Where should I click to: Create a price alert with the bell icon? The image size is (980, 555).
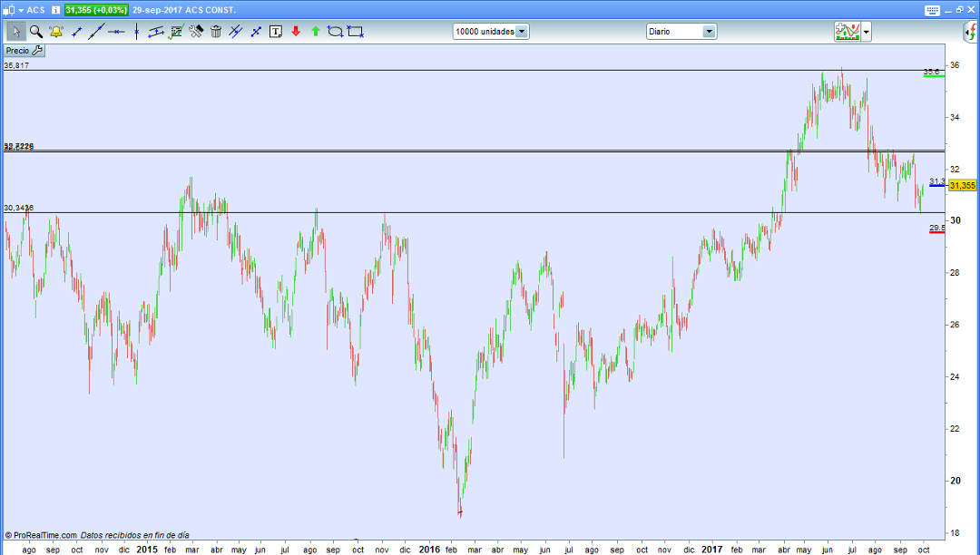(x=54, y=31)
